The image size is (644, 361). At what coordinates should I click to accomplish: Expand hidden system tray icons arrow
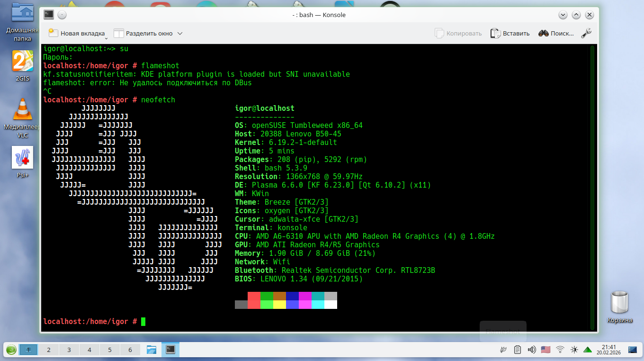588,350
